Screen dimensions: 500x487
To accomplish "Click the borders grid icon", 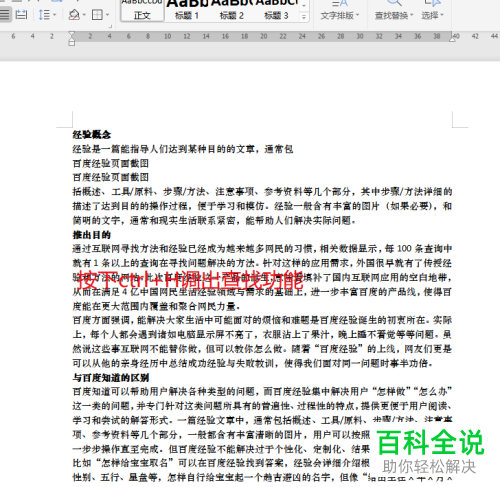I will click(97, 15).
